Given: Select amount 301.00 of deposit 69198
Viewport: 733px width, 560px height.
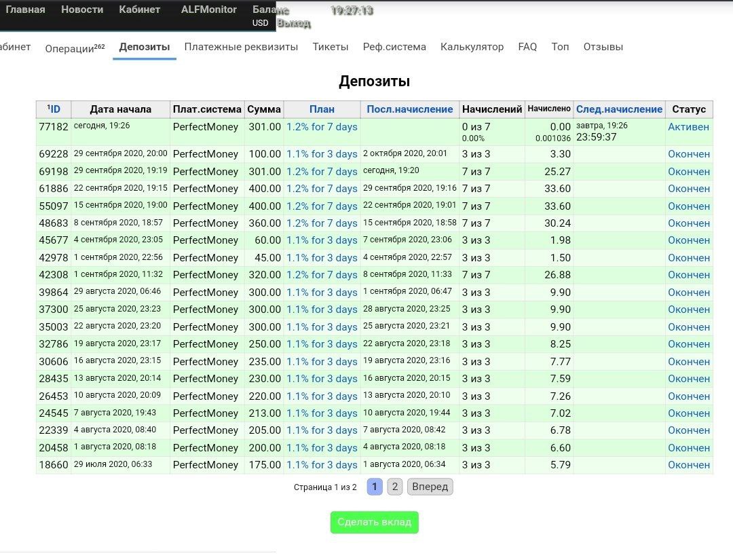Looking at the screenshot, I should (265, 172).
